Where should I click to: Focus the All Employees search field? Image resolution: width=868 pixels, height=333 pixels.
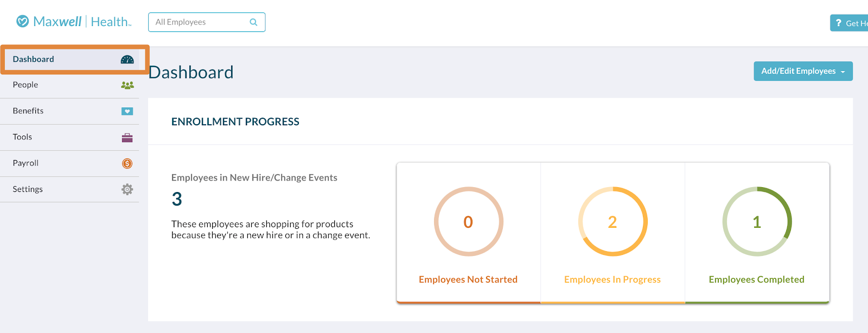pos(207,22)
